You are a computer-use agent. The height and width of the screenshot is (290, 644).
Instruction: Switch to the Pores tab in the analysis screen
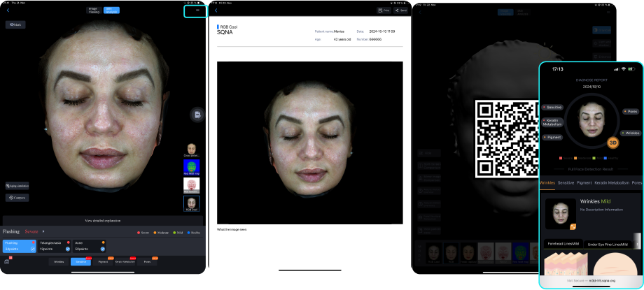click(x=147, y=261)
